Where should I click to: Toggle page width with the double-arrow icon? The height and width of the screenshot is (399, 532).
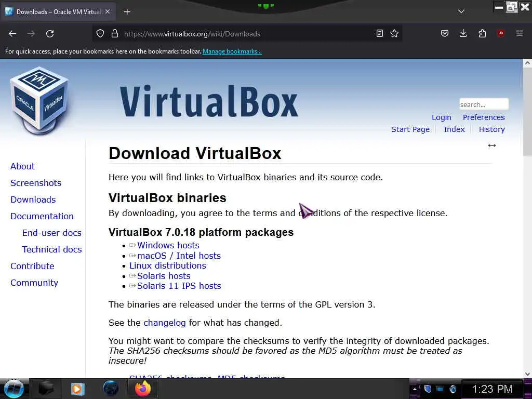coord(491,145)
